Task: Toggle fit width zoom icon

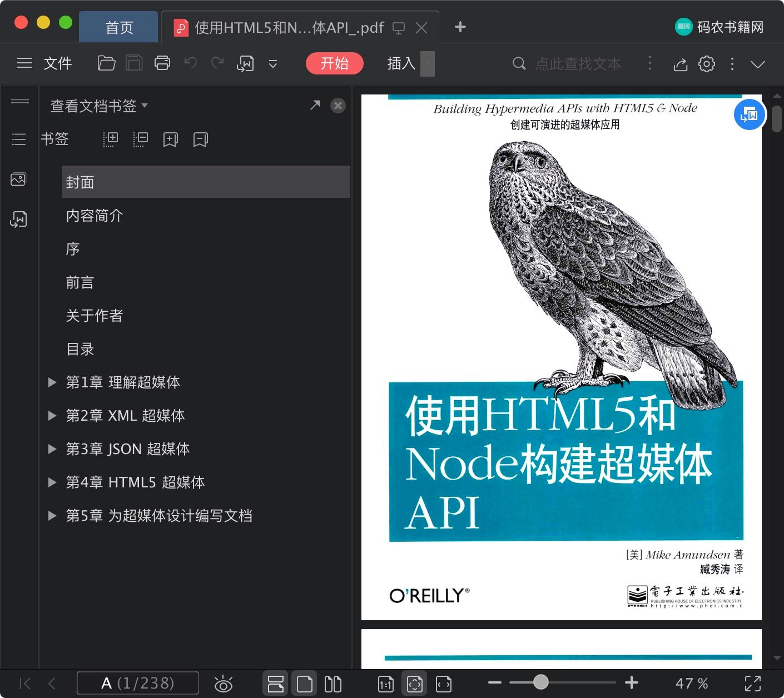Action: pos(444,684)
